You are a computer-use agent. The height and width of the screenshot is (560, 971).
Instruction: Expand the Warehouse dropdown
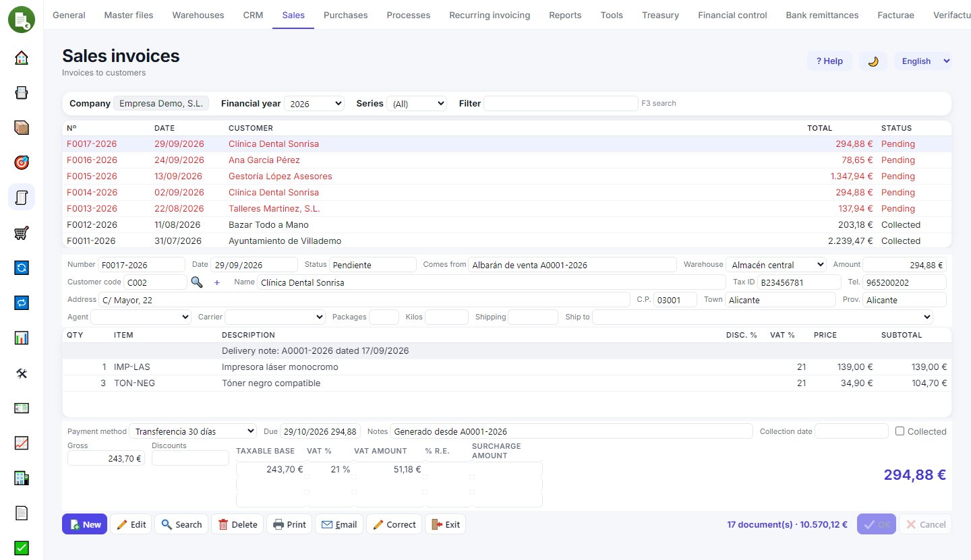coord(776,265)
